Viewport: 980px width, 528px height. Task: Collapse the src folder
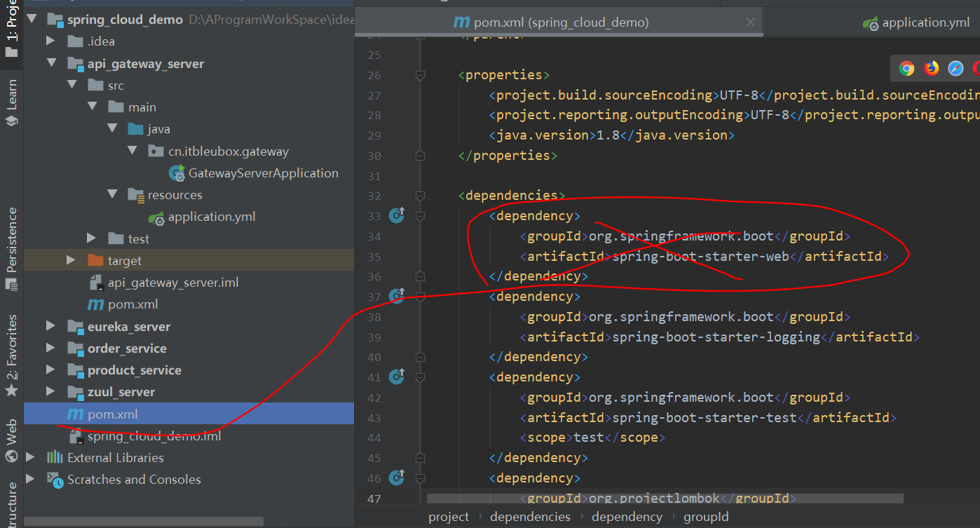click(71, 85)
